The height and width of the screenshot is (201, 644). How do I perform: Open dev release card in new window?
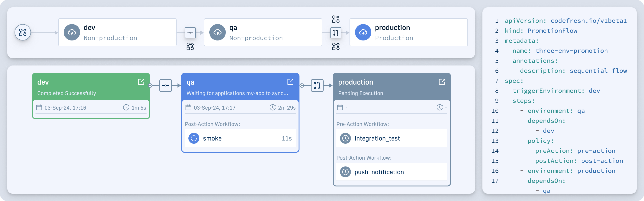(x=141, y=82)
